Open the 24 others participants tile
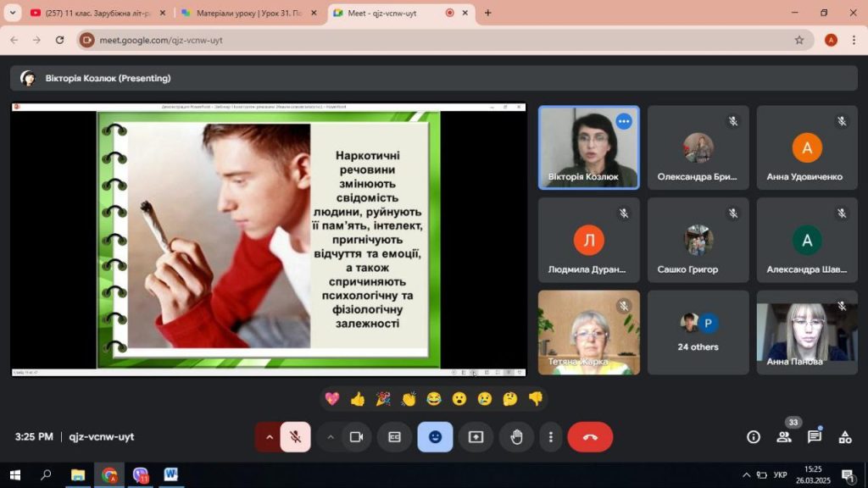Viewport: 868px width, 488px height. 698,333
